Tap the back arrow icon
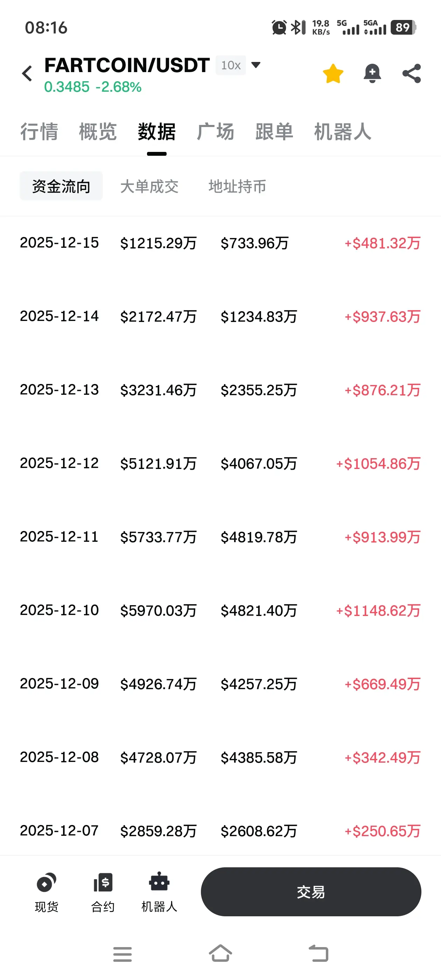Screen dimensions: 441x980 pyautogui.click(x=27, y=73)
